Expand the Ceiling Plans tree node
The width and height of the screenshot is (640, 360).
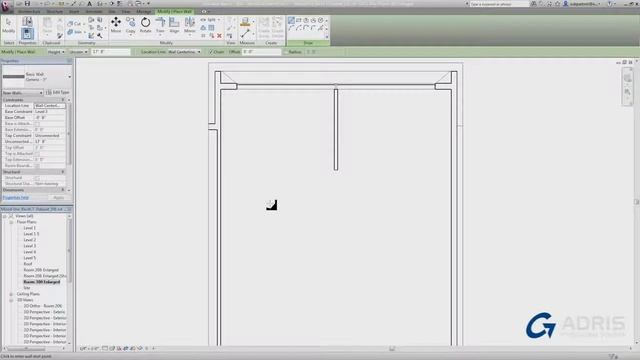(11, 294)
